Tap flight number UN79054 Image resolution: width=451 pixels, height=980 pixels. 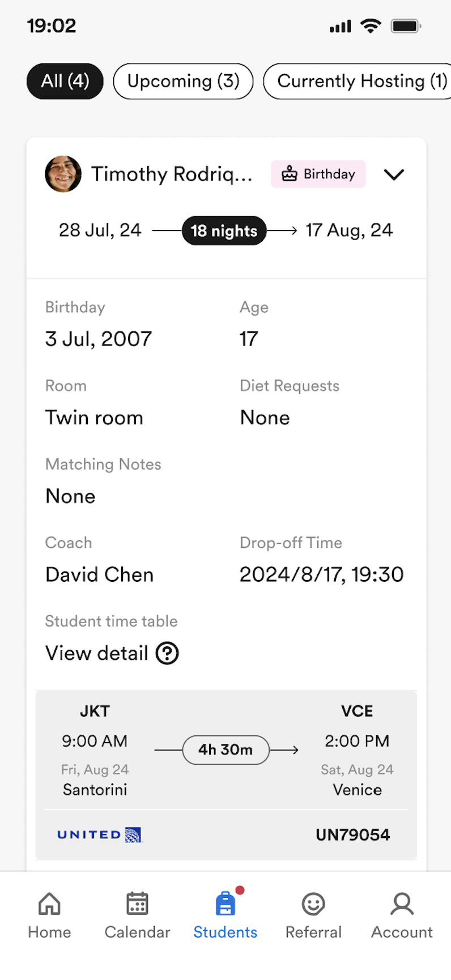pyautogui.click(x=352, y=834)
